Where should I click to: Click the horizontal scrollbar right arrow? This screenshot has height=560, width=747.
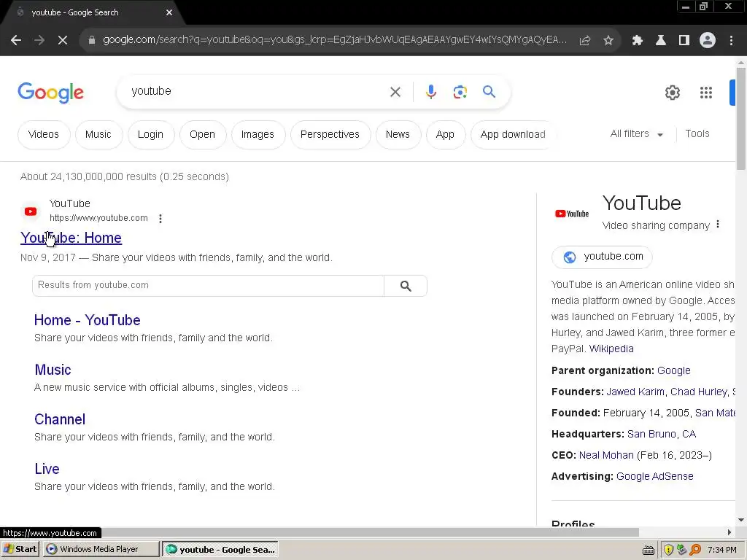pyautogui.click(x=729, y=532)
